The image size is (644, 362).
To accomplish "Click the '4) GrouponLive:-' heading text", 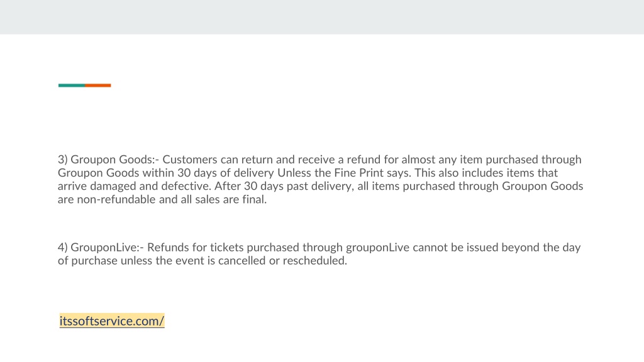I will pyautogui.click(x=101, y=248).
